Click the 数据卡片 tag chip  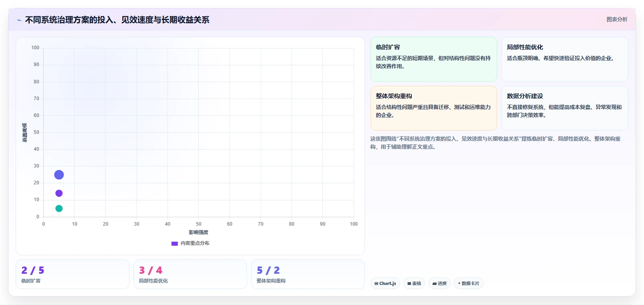click(469, 283)
